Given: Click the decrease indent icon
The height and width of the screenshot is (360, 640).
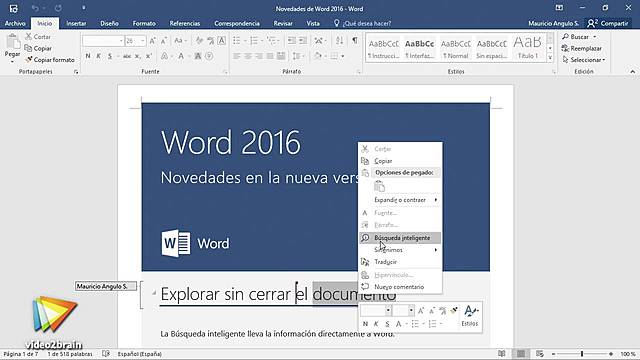Looking at the screenshot, I should (x=291, y=40).
